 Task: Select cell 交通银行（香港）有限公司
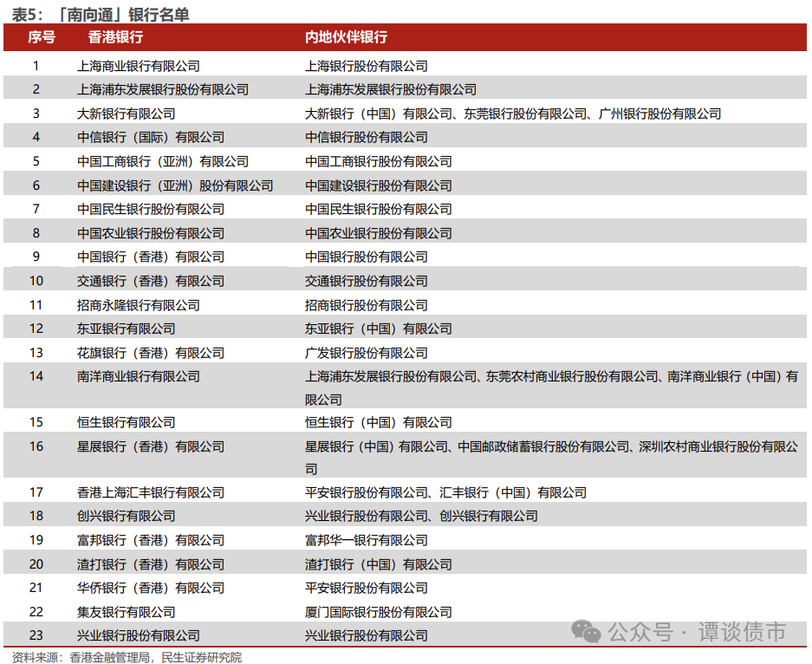(151, 281)
